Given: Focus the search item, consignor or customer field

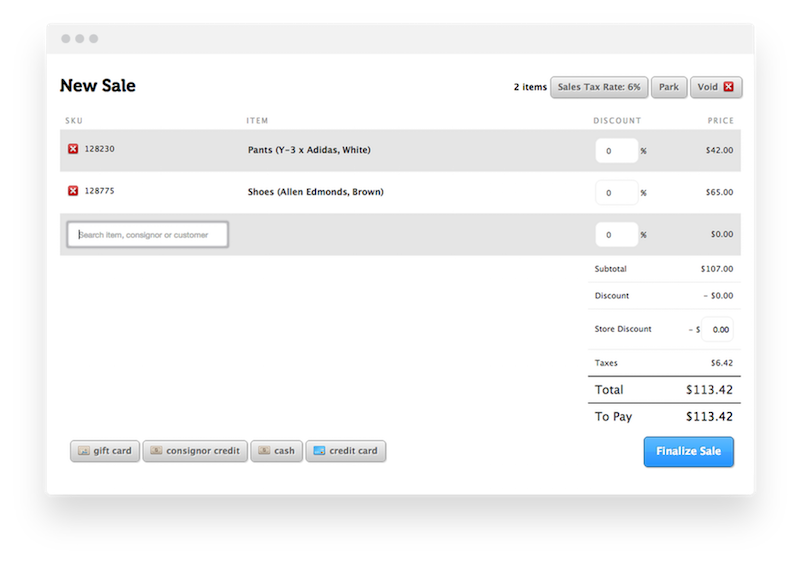Looking at the screenshot, I should (x=148, y=235).
